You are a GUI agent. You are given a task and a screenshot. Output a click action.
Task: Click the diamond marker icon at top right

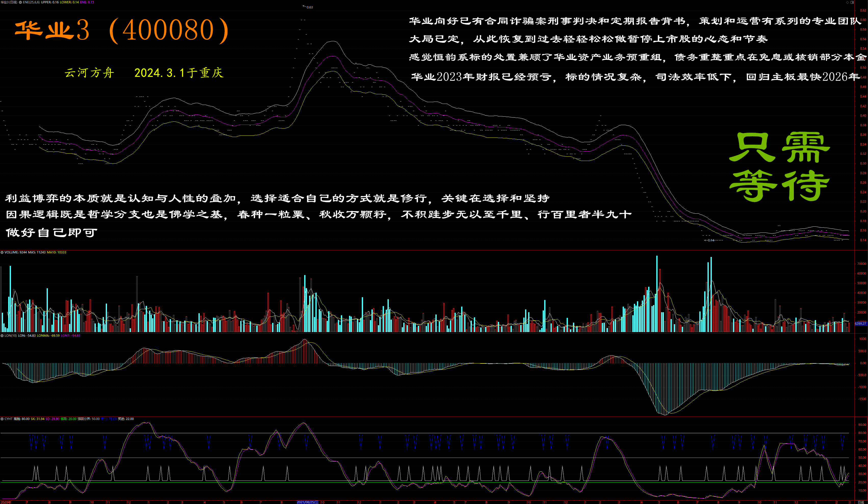click(847, 2)
